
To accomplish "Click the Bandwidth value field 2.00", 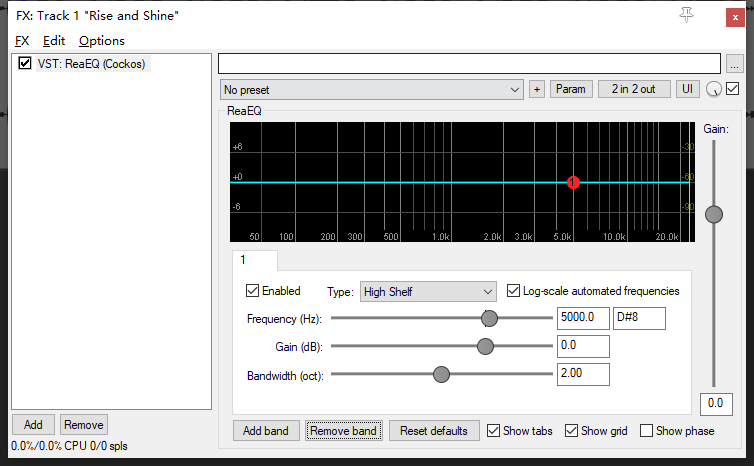I will click(583, 374).
